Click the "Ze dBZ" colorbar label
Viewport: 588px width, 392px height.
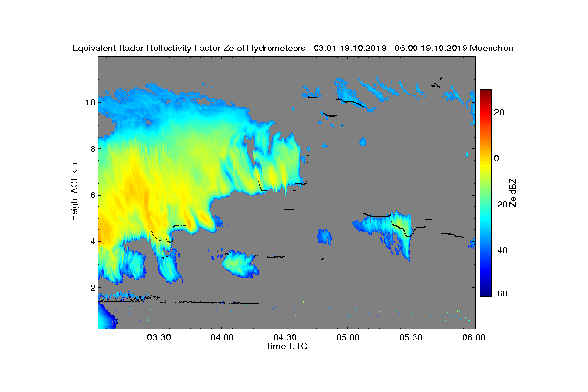(514, 193)
